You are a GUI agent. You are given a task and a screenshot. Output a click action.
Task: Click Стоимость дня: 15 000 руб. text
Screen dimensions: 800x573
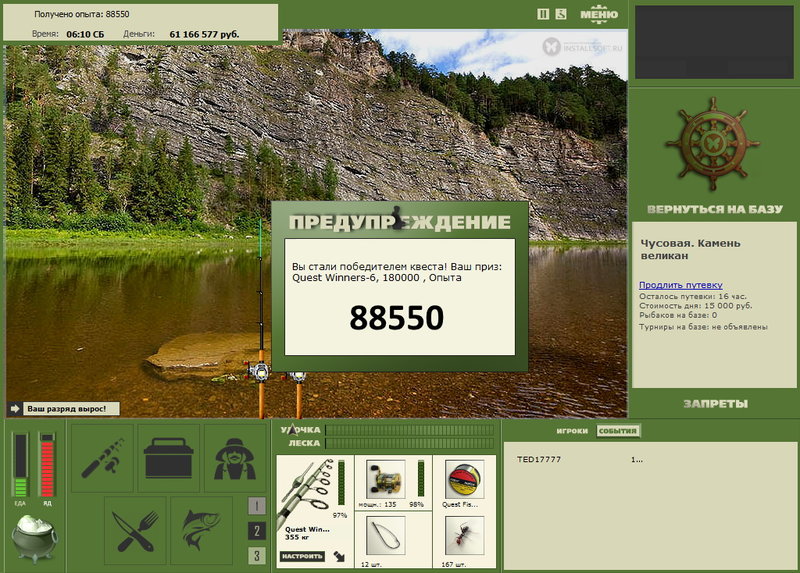[x=695, y=306]
